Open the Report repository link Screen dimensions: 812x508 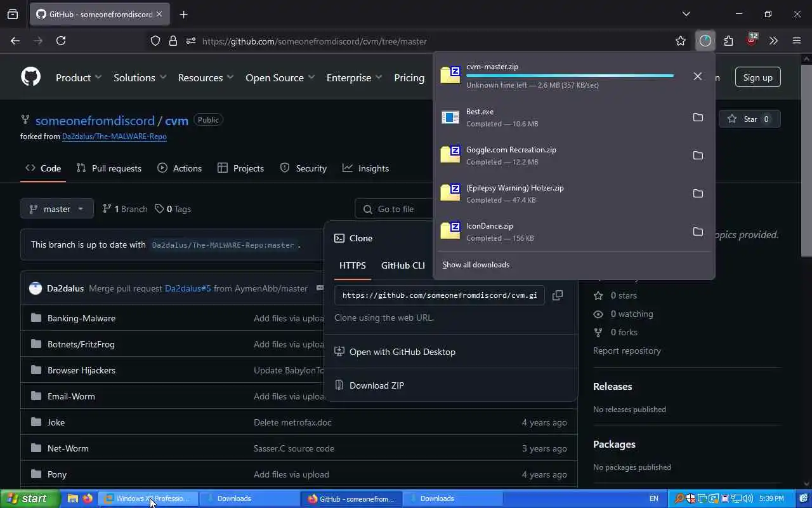(627, 351)
